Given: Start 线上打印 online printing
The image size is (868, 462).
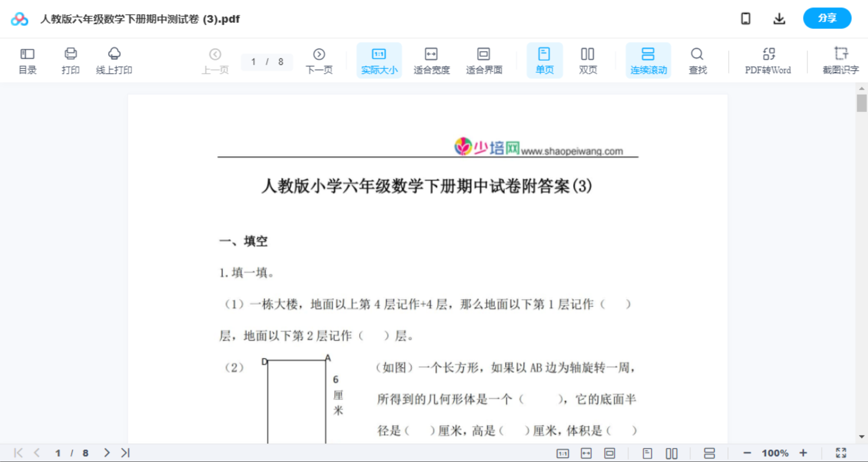Looking at the screenshot, I should (114, 60).
